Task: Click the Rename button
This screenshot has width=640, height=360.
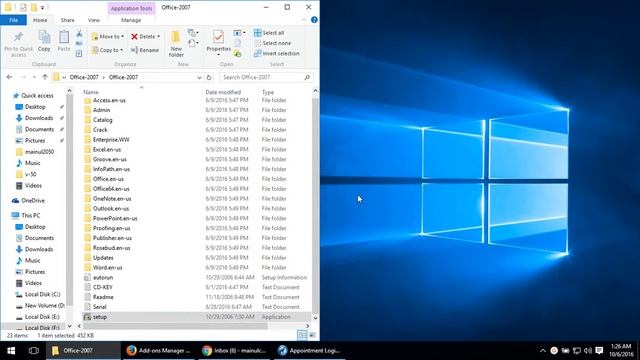Action: pos(145,50)
